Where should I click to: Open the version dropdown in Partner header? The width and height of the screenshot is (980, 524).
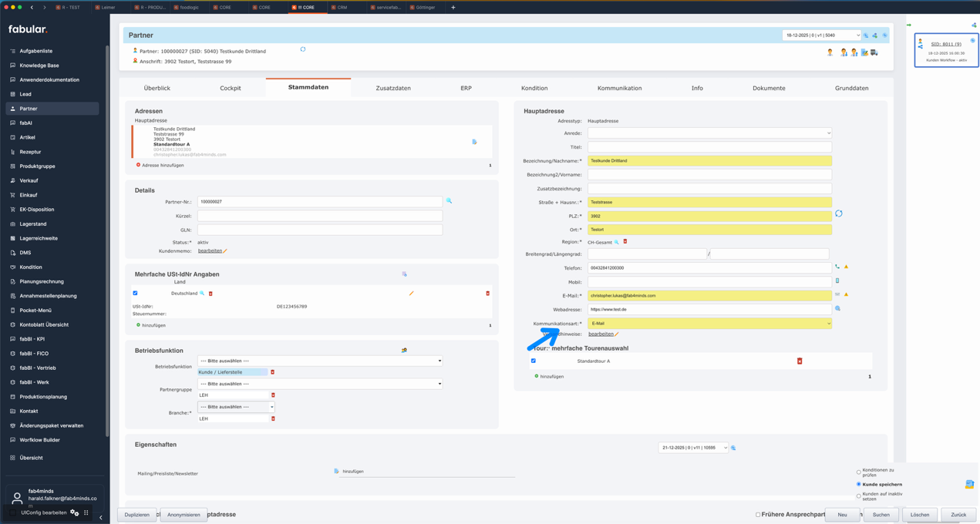(821, 35)
